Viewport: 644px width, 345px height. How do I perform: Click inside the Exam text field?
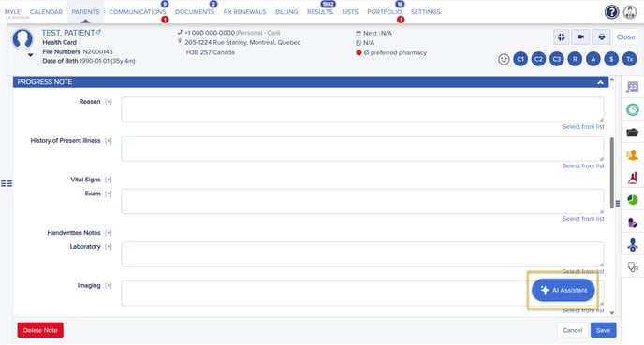pyautogui.click(x=362, y=201)
